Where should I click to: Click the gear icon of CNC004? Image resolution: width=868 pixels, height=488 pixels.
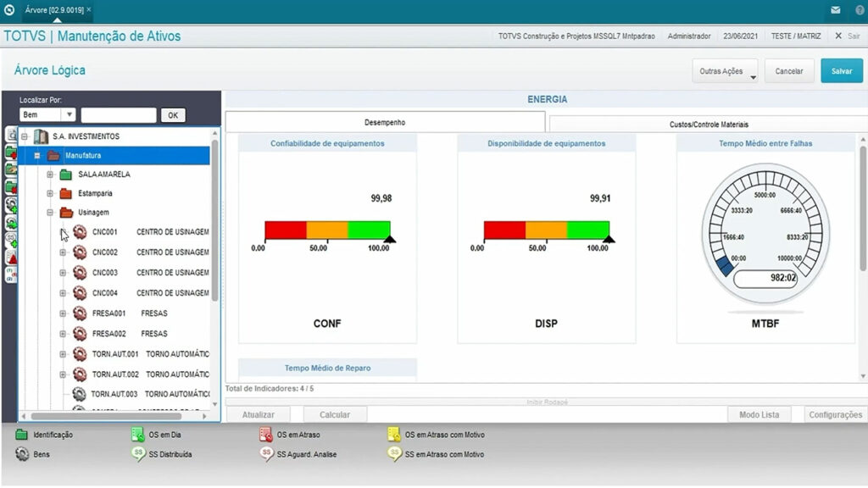80,292
